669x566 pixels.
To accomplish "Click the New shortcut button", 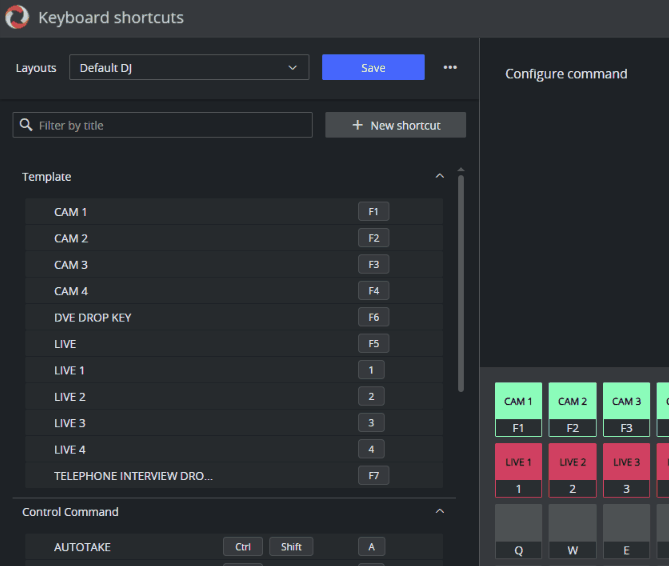I will pos(395,126).
